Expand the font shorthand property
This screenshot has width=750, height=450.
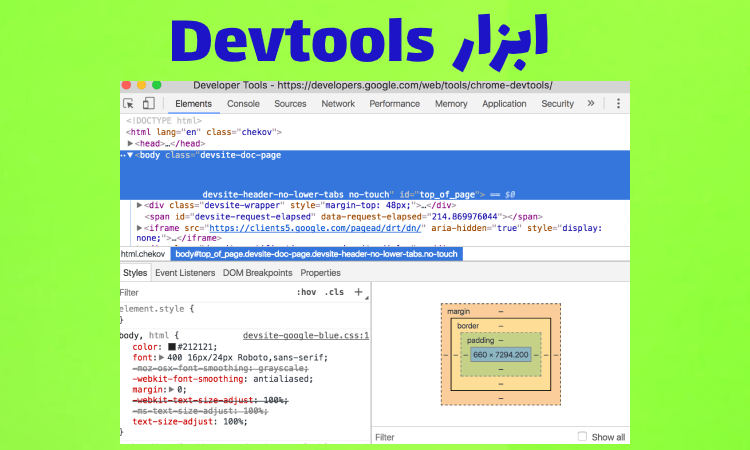pos(162,357)
